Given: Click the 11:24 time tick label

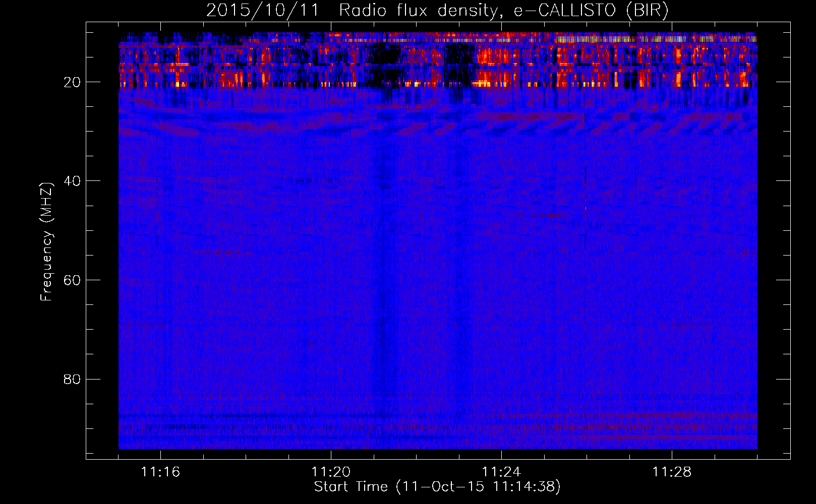Looking at the screenshot, I should tap(501, 472).
